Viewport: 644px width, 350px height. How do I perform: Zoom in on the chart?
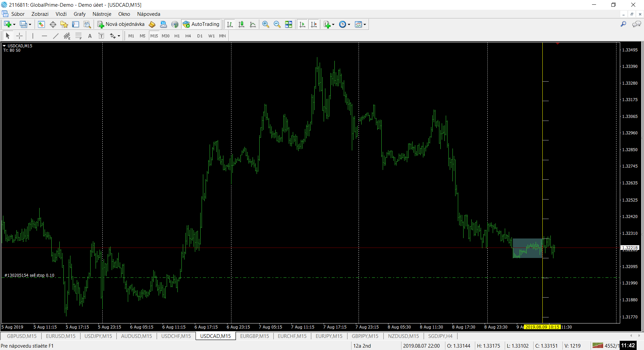[x=266, y=24]
